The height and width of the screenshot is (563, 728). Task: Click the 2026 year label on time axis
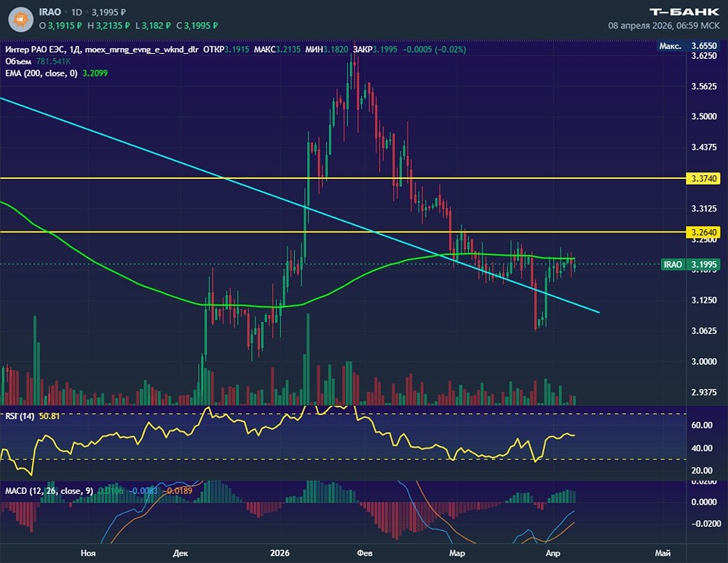point(278,553)
